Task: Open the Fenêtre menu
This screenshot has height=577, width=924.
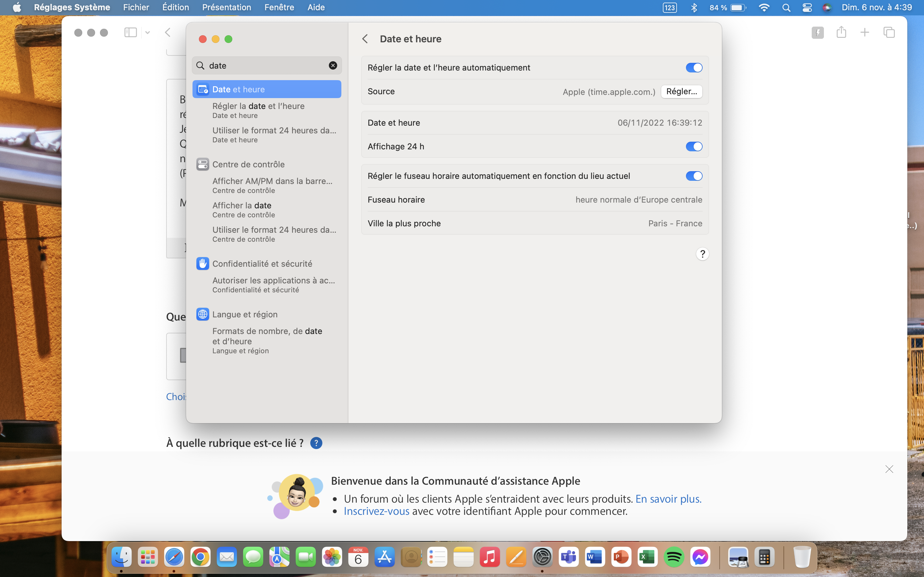Action: point(279,8)
